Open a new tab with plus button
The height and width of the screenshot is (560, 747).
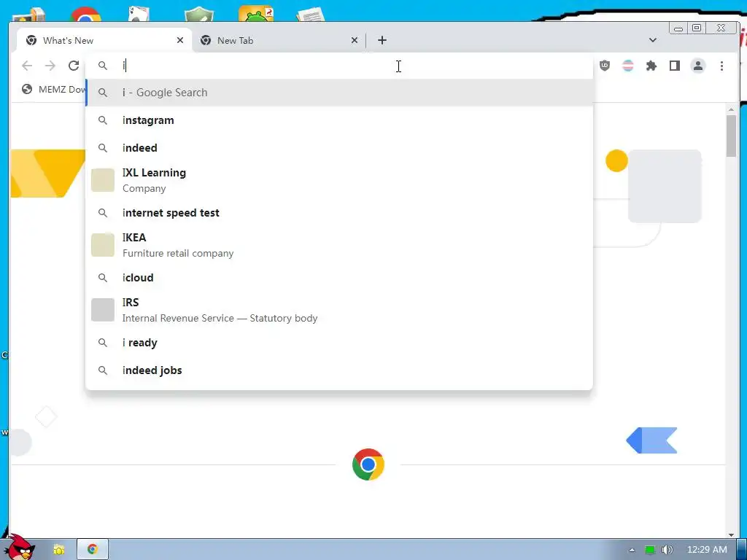click(x=382, y=40)
